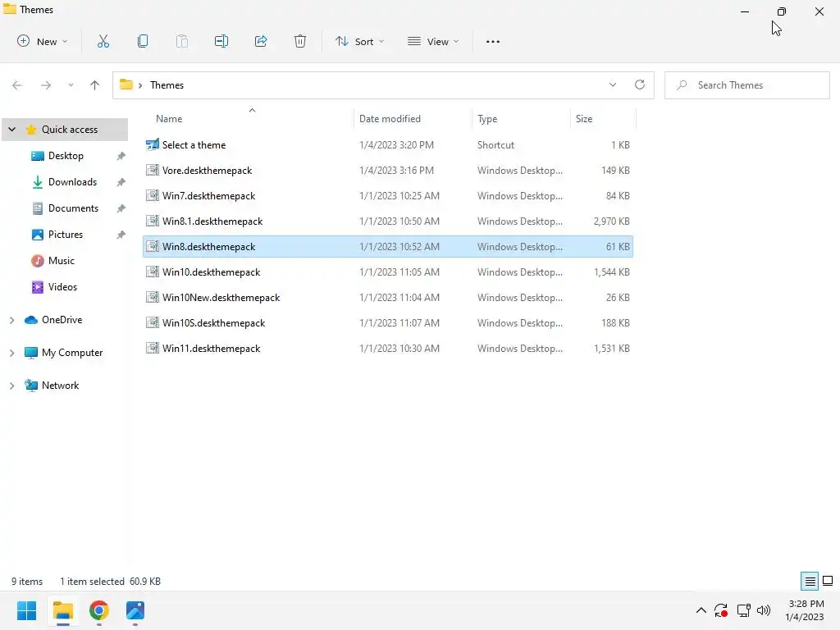Click the 2,970 KB size cell
This screenshot has width=840, height=630.
[611, 221]
